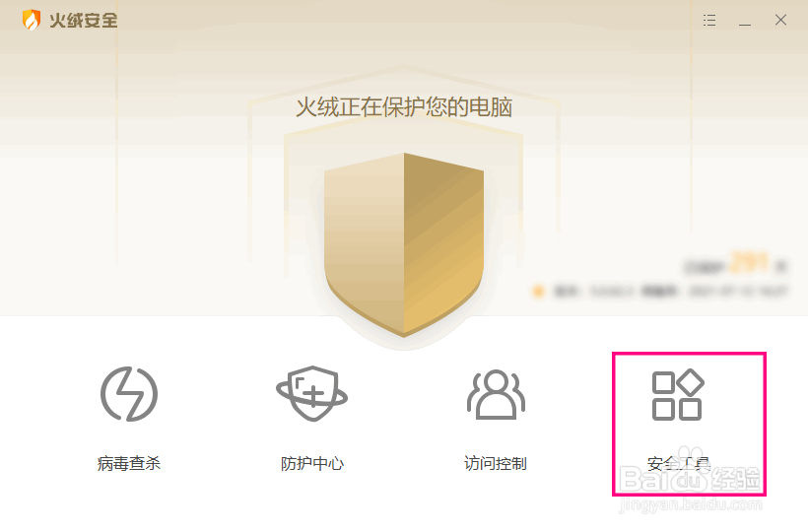This screenshot has width=808, height=532.
Task: Click the orange status dot
Action: tap(538, 292)
